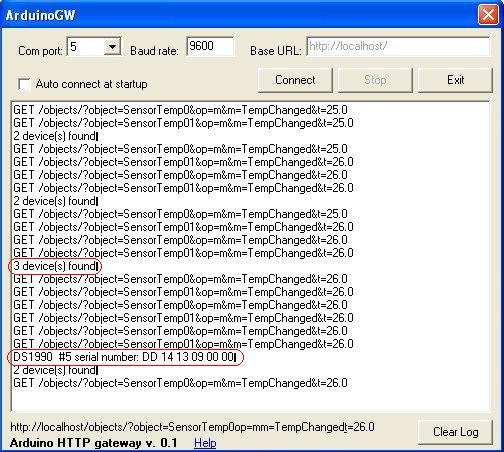Click the Baud rate field showing 9600
504x452 pixels.
click(210, 46)
